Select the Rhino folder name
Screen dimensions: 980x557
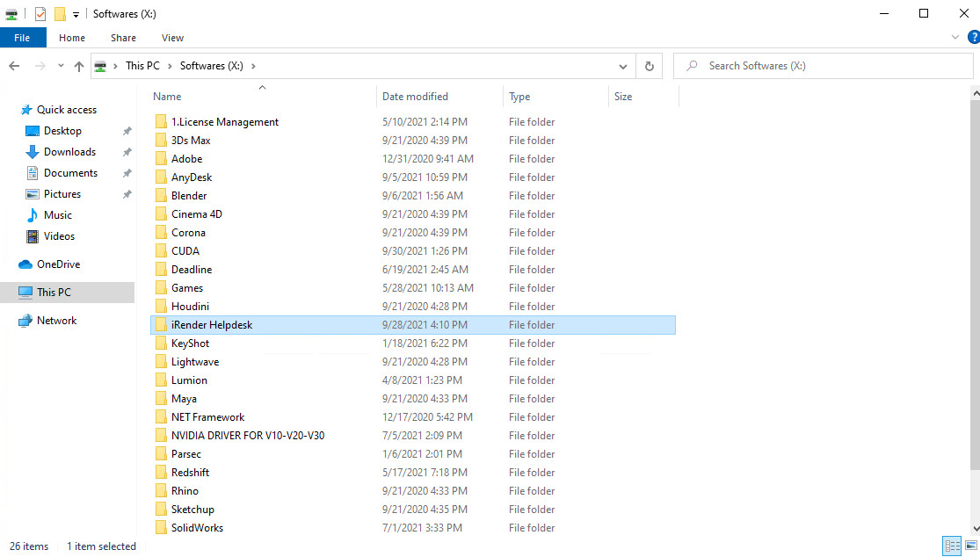(x=185, y=491)
